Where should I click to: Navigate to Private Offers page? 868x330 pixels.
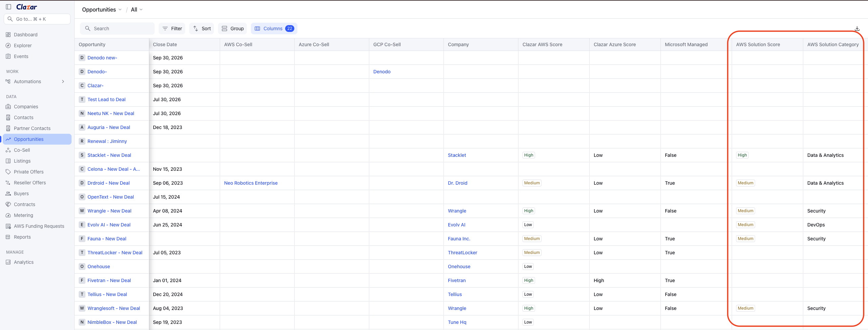[29, 172]
